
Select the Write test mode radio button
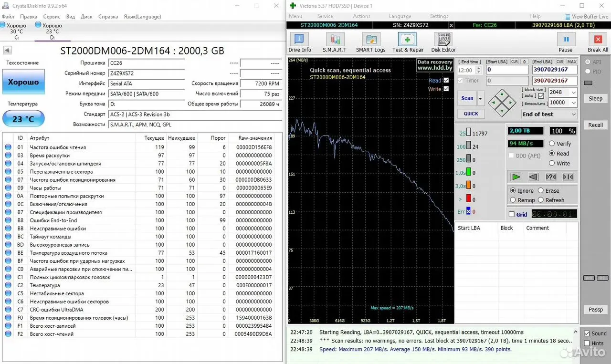click(x=552, y=163)
